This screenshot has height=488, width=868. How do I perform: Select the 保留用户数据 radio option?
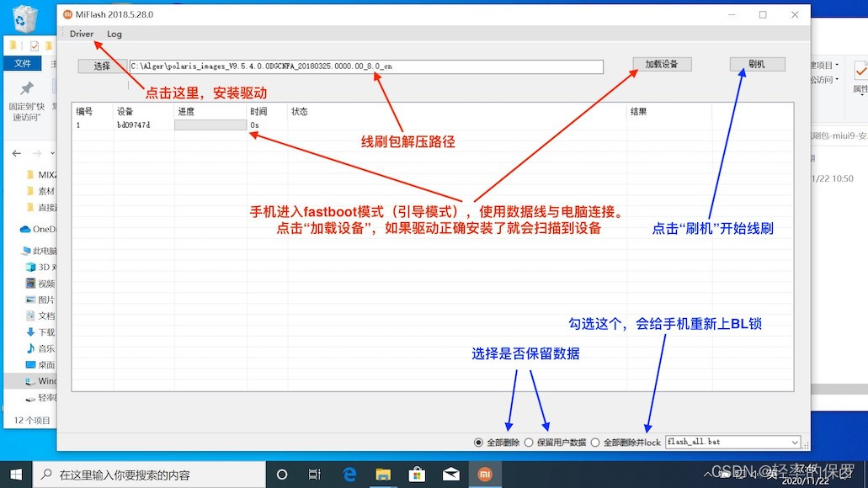555,443
